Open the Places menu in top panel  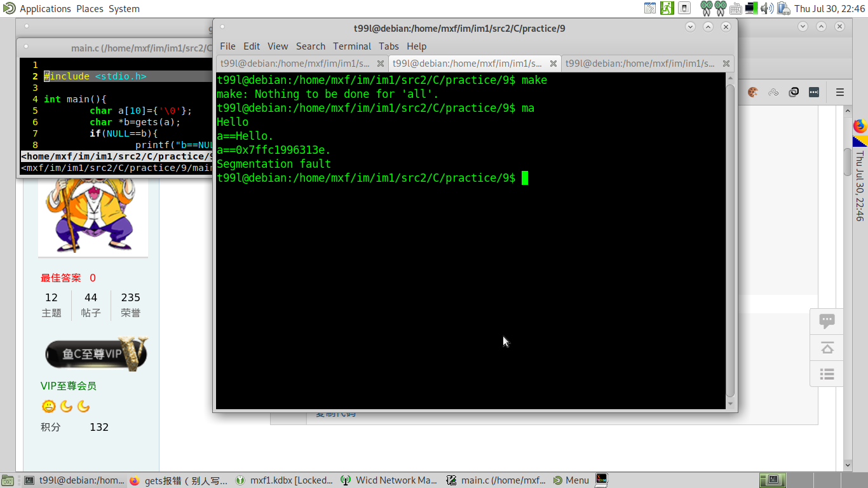click(x=90, y=9)
